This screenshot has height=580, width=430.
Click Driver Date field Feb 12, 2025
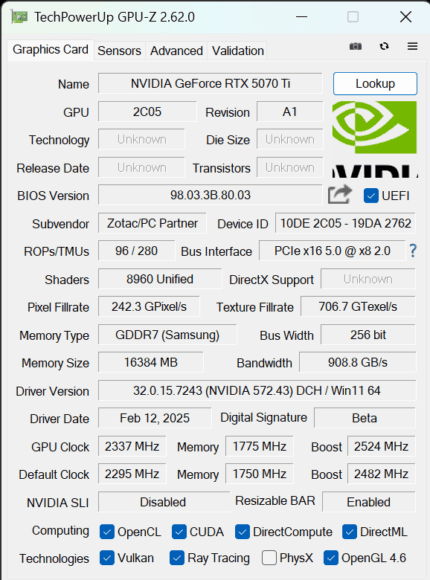155,418
